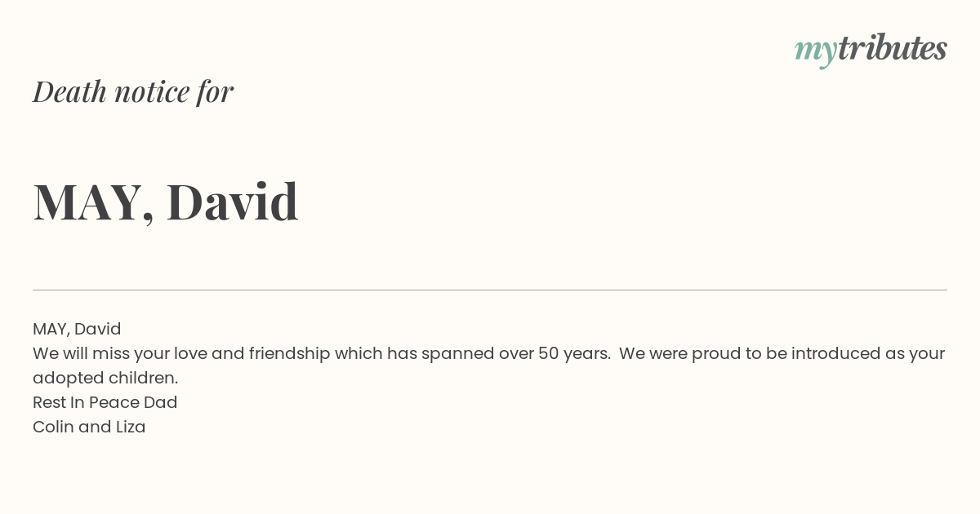The width and height of the screenshot is (980, 514).
Task: Click the "Colin and Liza" signature
Action: tap(89, 427)
